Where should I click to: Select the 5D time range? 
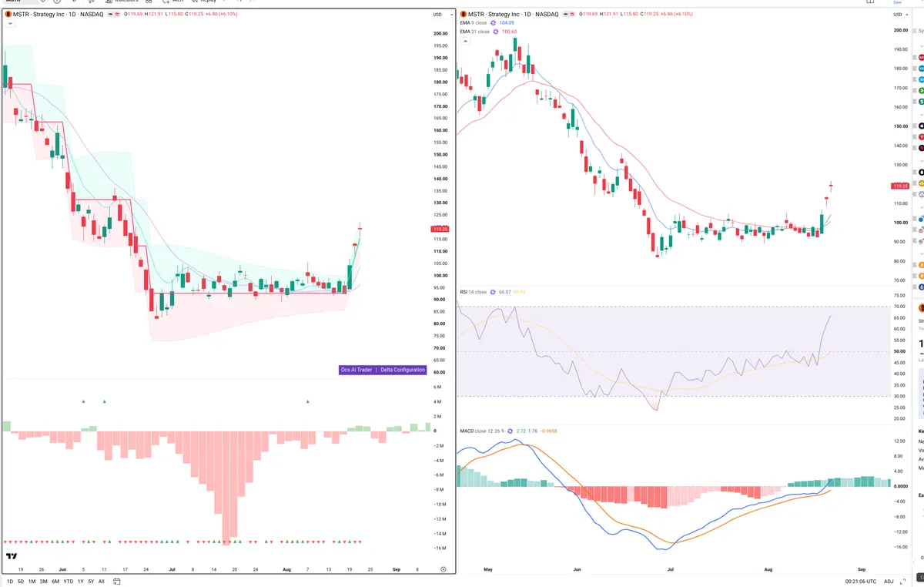pyautogui.click(x=21, y=582)
